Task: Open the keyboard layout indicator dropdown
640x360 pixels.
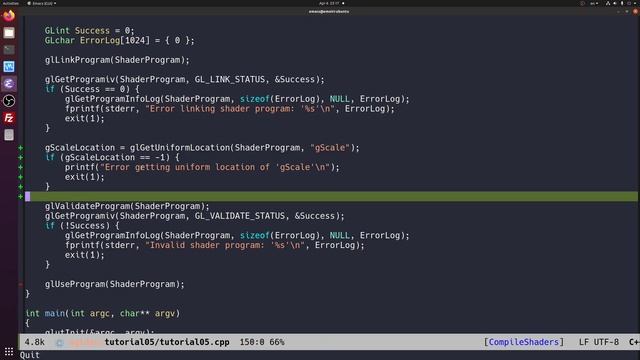Action: [x=594, y=3]
